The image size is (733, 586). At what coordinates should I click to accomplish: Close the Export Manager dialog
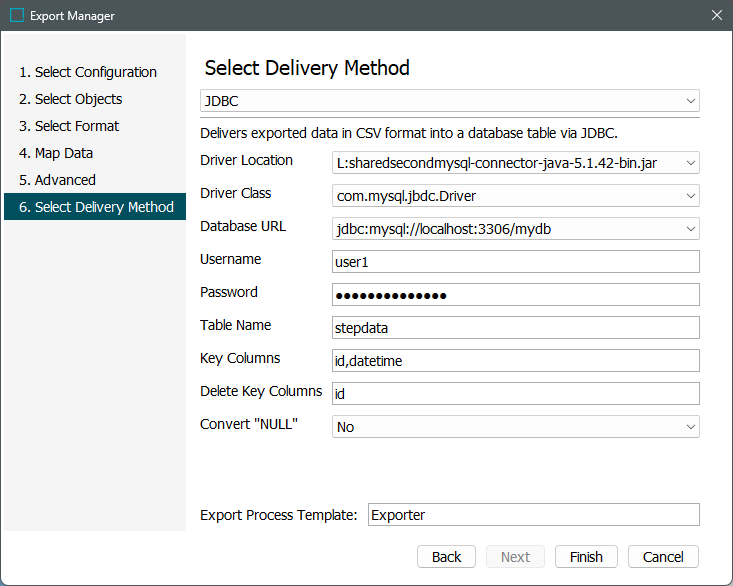pos(716,16)
